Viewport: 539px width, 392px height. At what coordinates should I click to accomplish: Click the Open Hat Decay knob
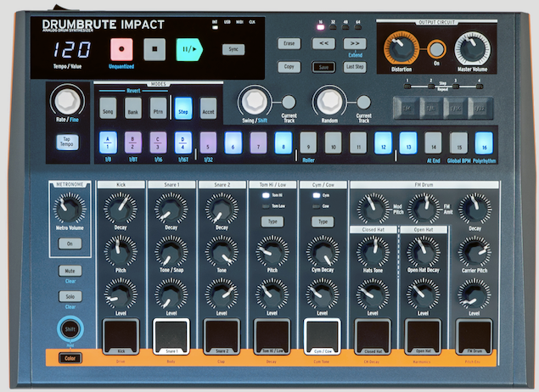click(424, 252)
